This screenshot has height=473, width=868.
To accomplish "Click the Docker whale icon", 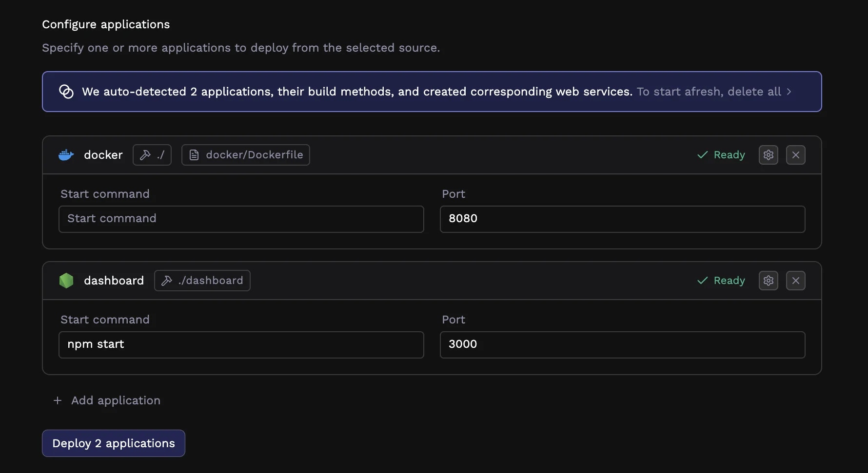I will point(66,154).
